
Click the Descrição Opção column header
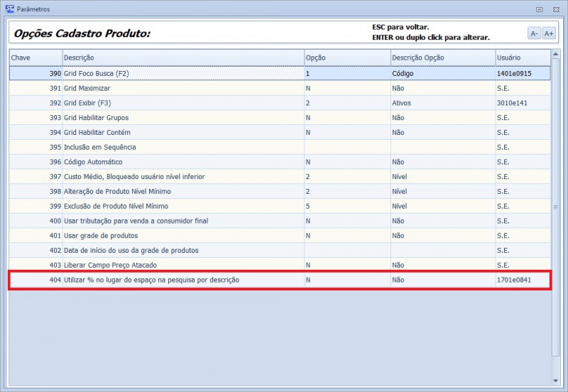click(x=441, y=57)
